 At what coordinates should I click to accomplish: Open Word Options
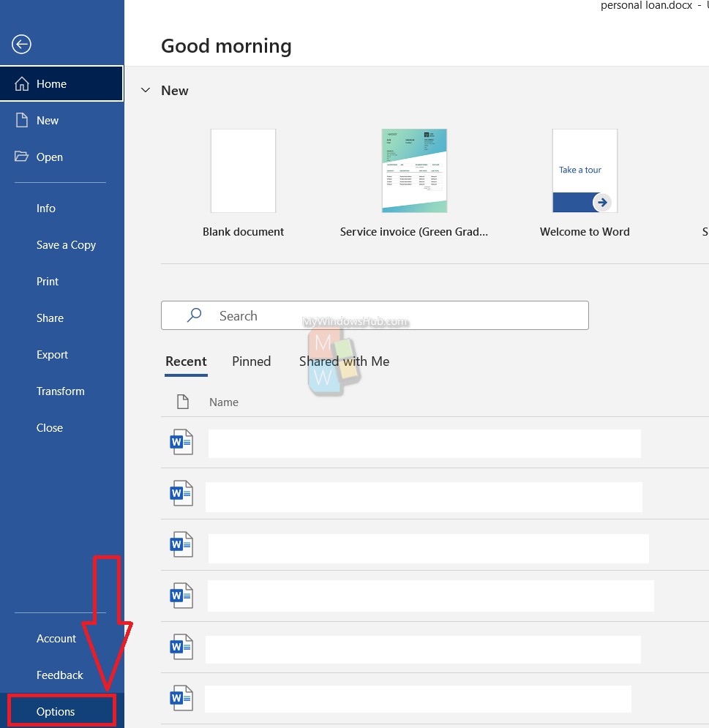coord(61,711)
